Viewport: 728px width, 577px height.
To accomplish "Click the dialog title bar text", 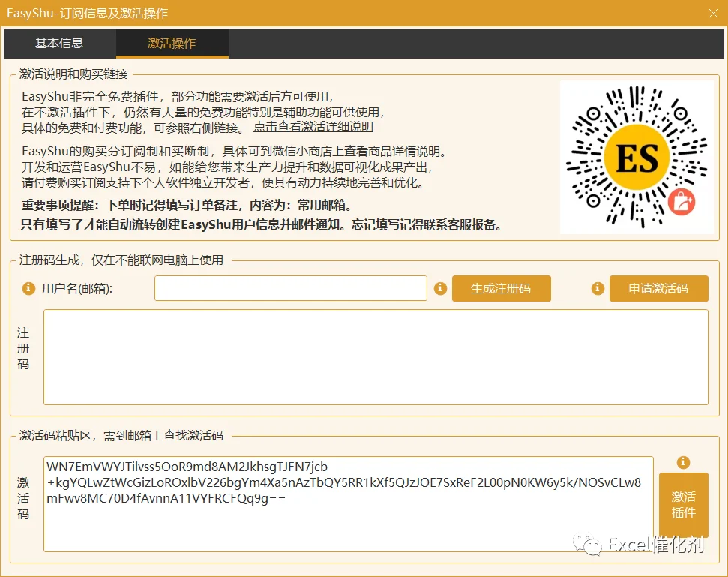I will click(87, 13).
